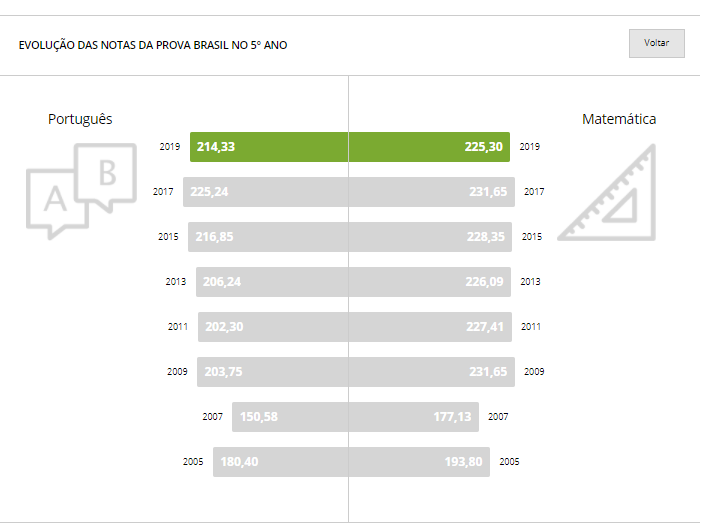
Task: Select the green 2019 Português bar 214,33
Action: (269, 147)
